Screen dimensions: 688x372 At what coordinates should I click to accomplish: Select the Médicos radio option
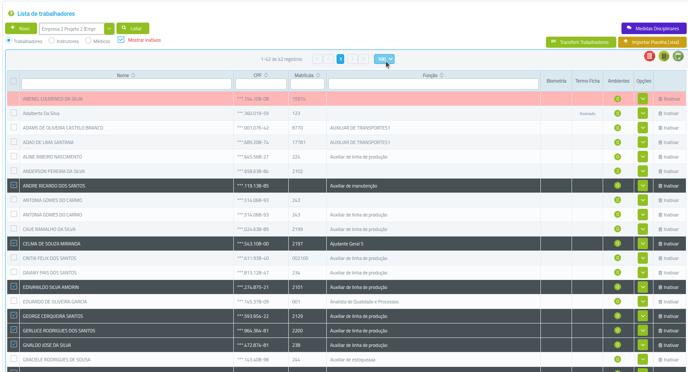pos(88,40)
